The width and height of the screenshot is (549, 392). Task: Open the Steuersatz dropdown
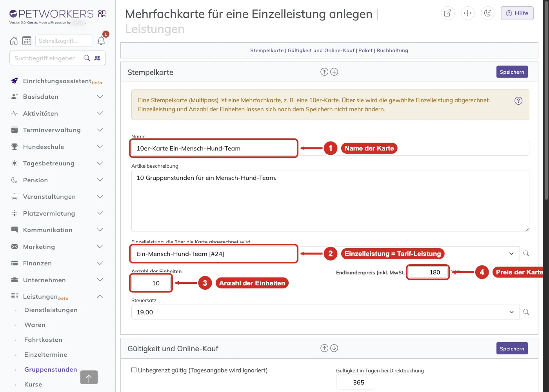pyautogui.click(x=325, y=312)
